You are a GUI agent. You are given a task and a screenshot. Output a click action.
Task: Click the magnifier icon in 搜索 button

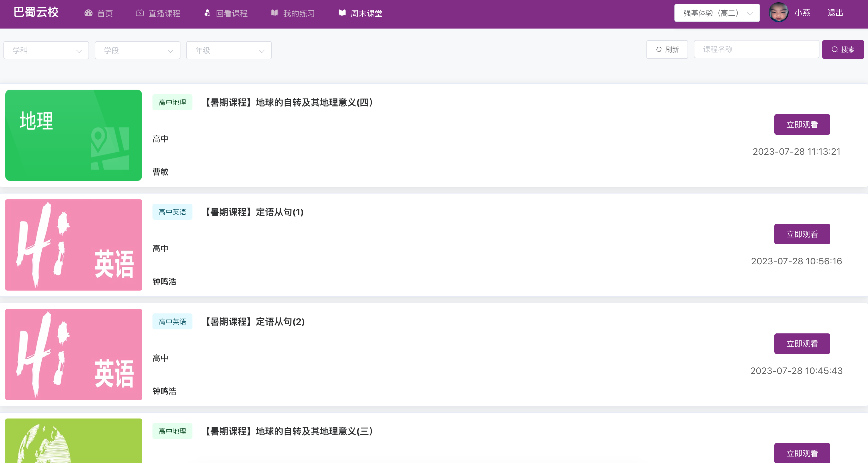click(x=835, y=50)
